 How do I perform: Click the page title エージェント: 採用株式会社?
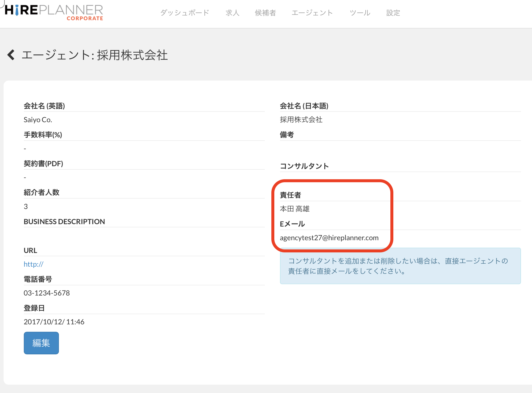pos(95,55)
